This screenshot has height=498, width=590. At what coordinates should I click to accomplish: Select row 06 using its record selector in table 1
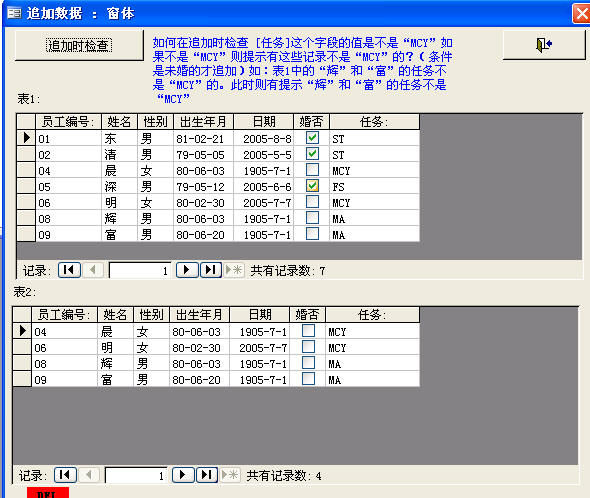click(x=26, y=203)
